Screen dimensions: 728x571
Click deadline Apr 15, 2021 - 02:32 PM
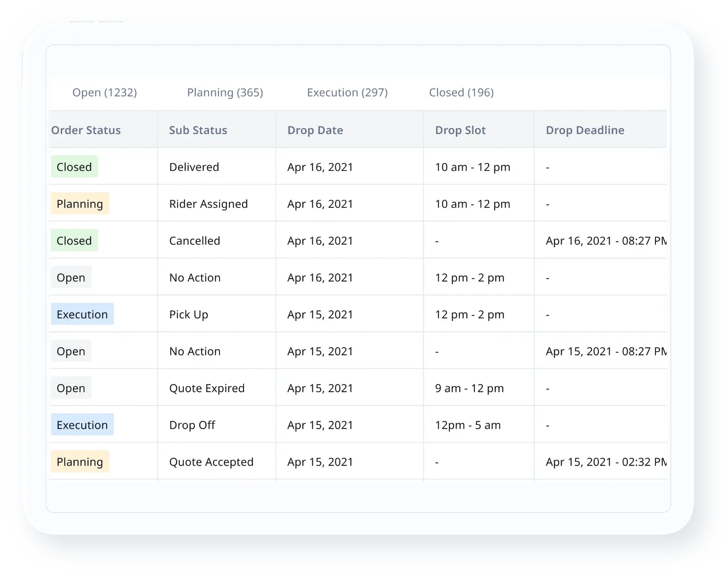pos(606,462)
